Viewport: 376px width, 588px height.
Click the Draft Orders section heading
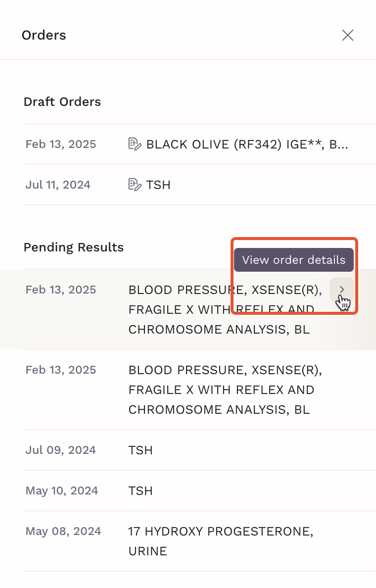click(x=62, y=101)
